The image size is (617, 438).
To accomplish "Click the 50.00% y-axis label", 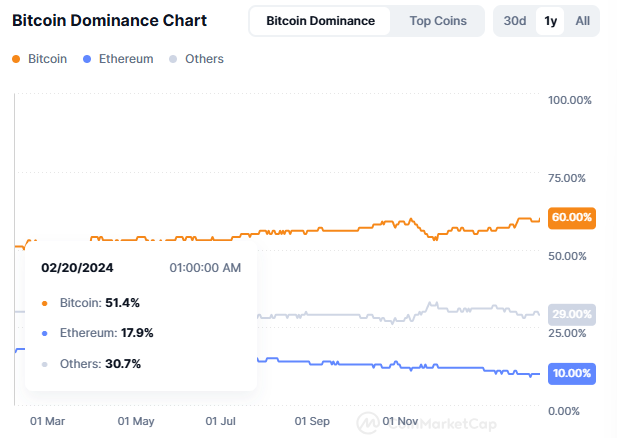I will pyautogui.click(x=567, y=257).
